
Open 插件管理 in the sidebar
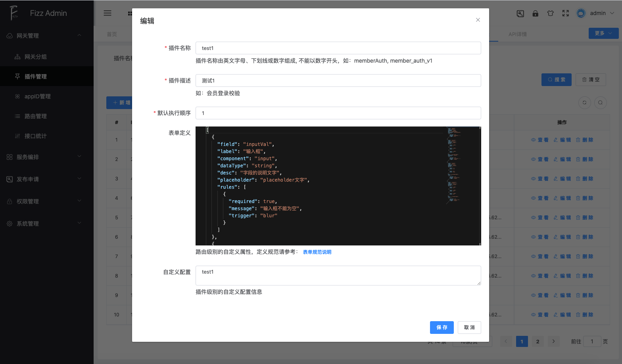click(x=36, y=77)
